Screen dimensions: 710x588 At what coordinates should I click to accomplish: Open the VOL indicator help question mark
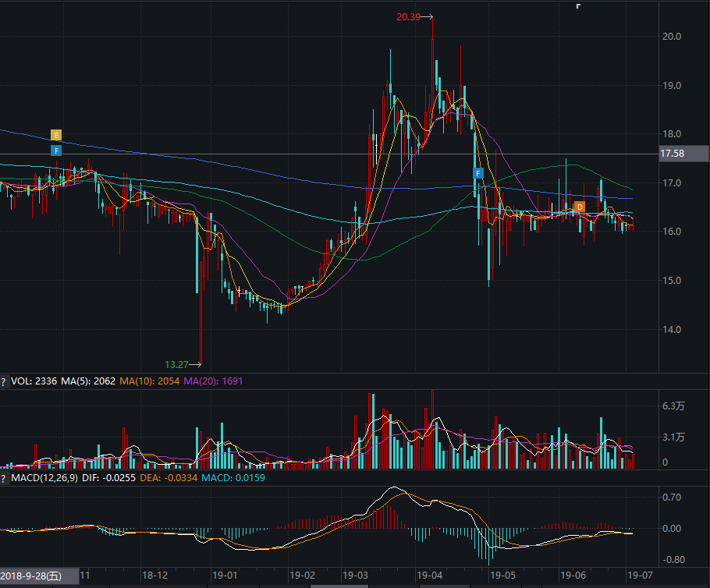4,381
